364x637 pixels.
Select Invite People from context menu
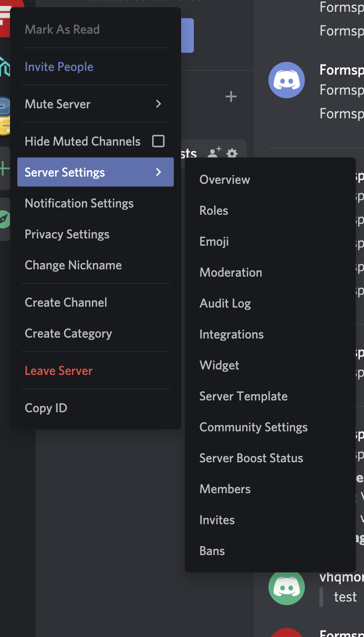(x=59, y=67)
